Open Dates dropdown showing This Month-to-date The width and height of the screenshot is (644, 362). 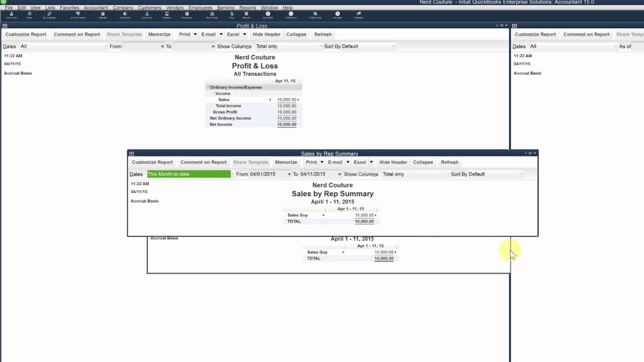[x=233, y=174]
